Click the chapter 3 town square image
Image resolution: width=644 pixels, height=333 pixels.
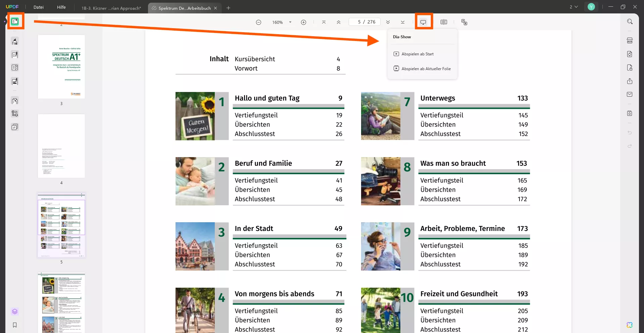[x=195, y=246]
